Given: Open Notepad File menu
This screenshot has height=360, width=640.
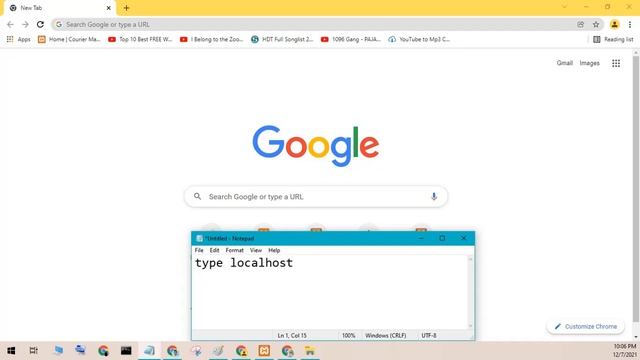Looking at the screenshot, I should click(199, 250).
